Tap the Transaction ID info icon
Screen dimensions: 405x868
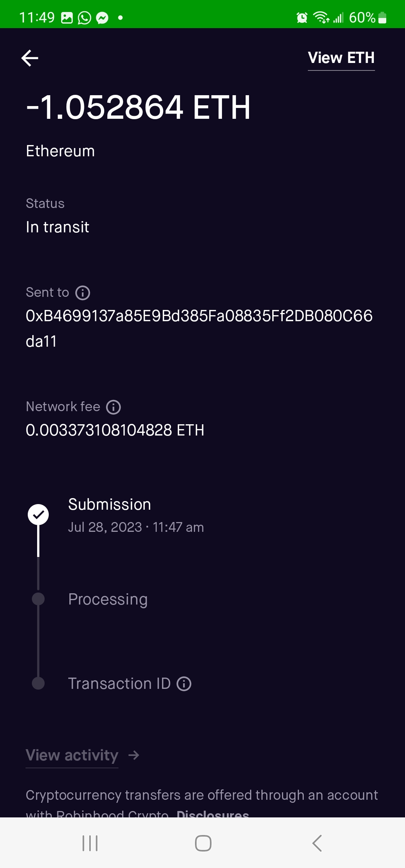184,684
